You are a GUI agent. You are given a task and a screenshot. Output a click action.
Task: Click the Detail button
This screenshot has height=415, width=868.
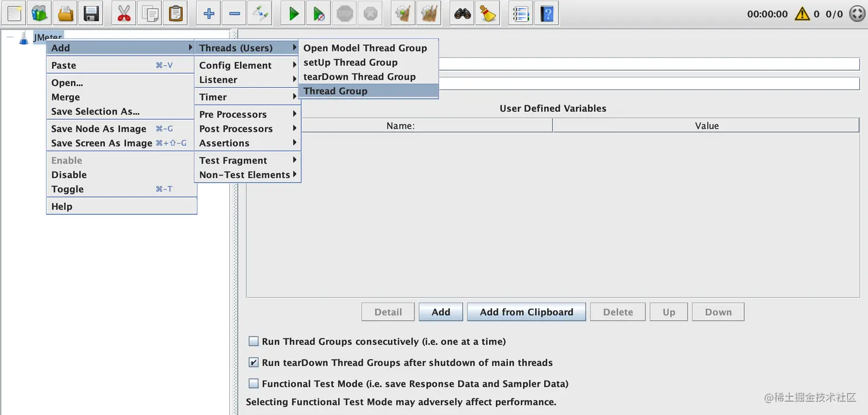pos(388,312)
